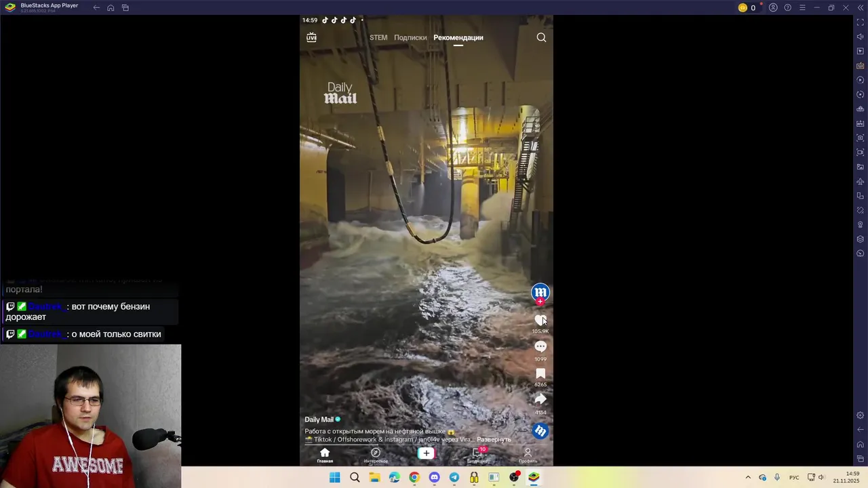Start BlueStacks screen recording
Image resolution: width=868 pixels, height=488 pixels.
861,152
